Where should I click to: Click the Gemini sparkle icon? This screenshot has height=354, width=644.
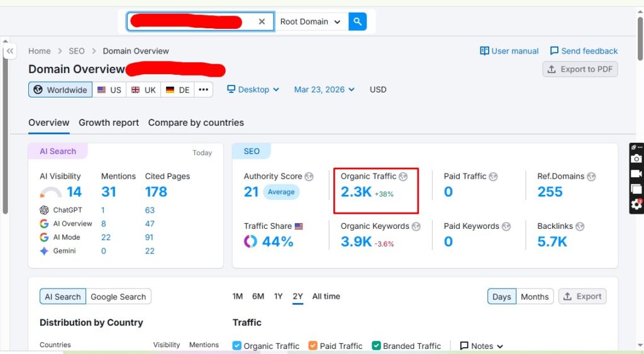[x=44, y=251]
